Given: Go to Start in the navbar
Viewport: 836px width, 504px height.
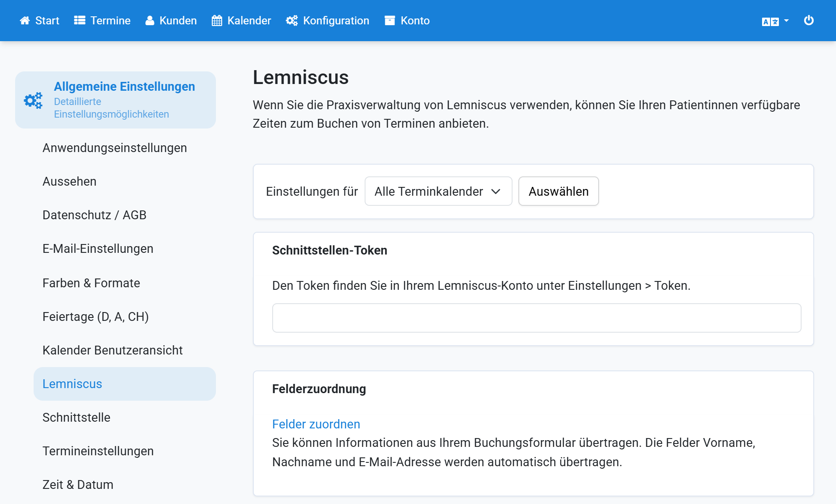Looking at the screenshot, I should 39,21.
